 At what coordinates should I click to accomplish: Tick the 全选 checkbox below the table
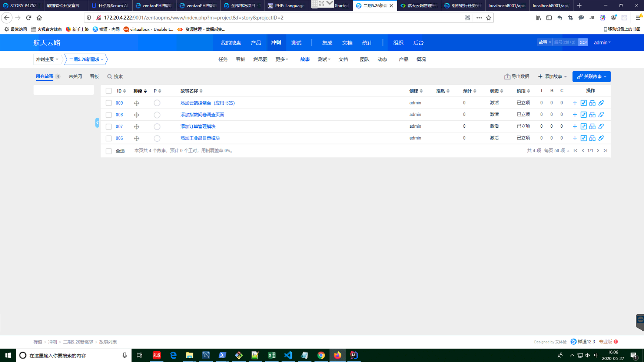[109, 151]
